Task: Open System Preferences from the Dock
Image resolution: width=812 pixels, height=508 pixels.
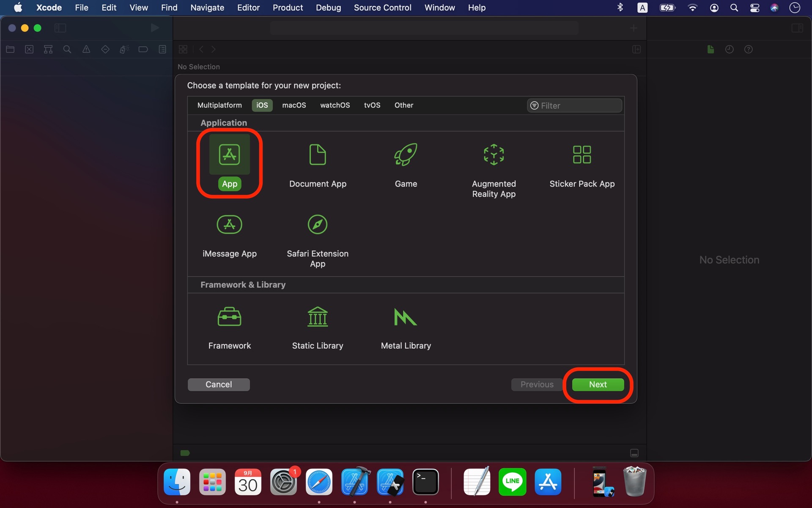Action: [283, 482]
